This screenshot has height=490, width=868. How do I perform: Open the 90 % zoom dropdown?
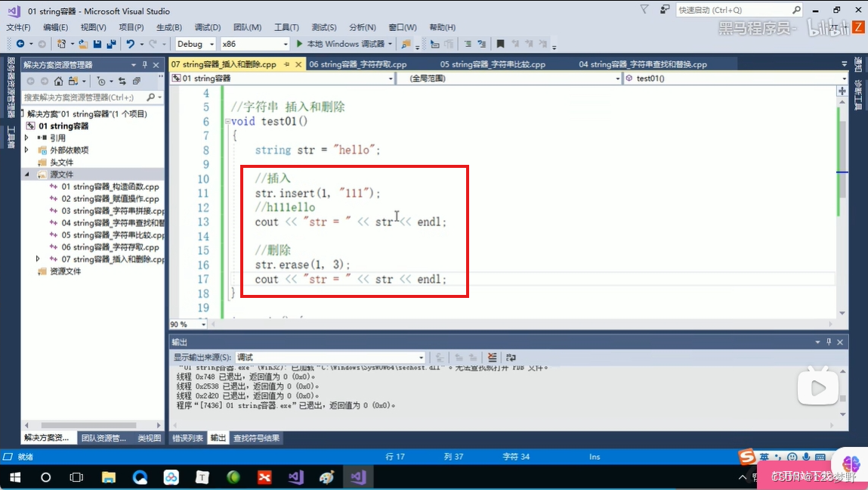[x=188, y=324]
